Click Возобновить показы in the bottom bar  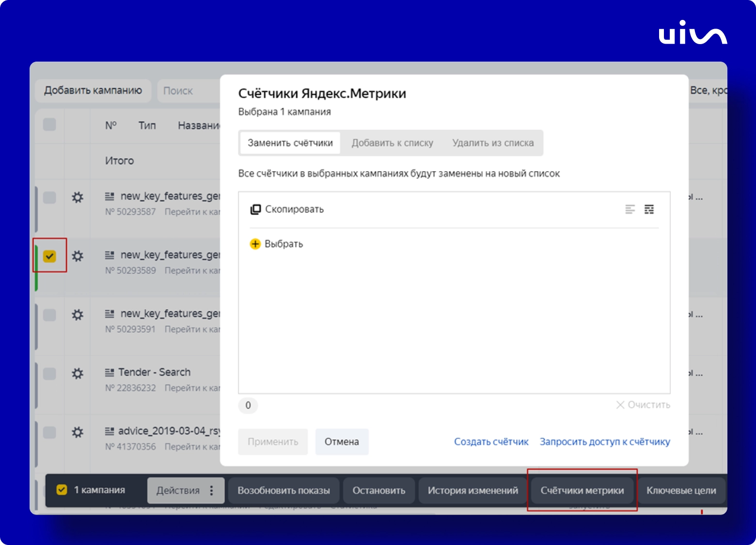click(283, 491)
